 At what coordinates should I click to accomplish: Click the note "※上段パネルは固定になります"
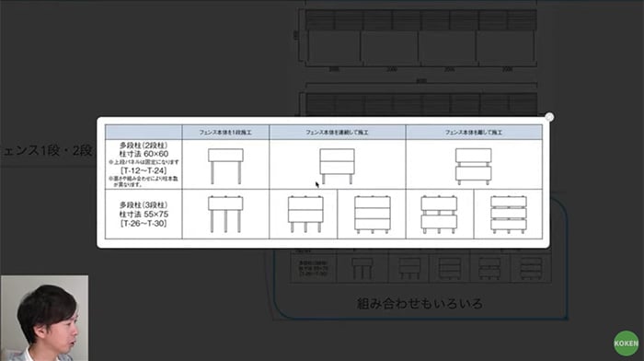144,162
